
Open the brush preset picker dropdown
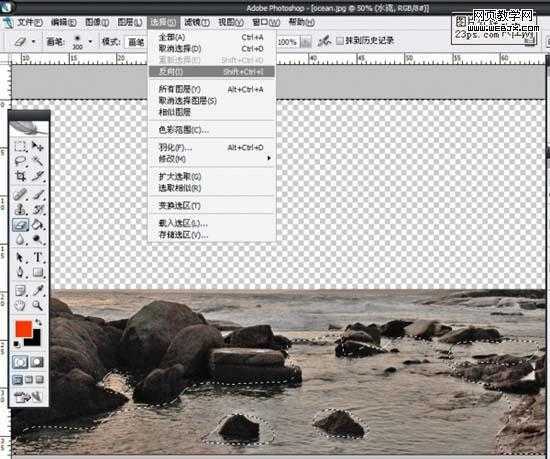[x=90, y=42]
